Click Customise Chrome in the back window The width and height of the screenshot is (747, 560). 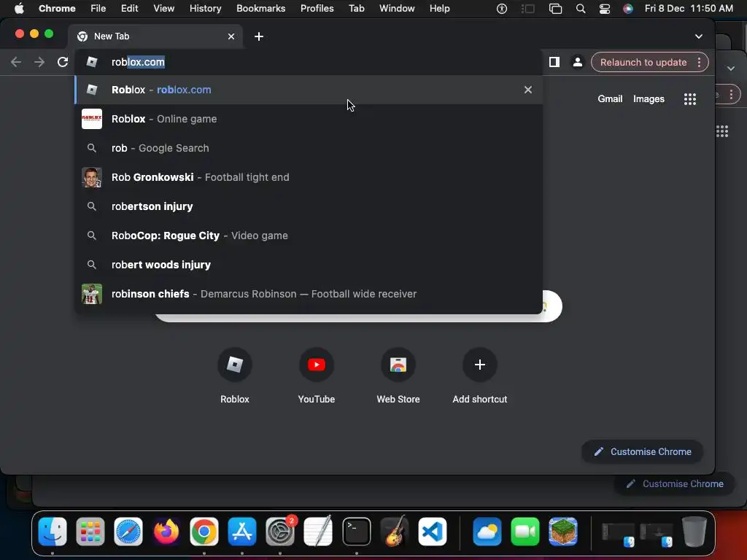(675, 484)
